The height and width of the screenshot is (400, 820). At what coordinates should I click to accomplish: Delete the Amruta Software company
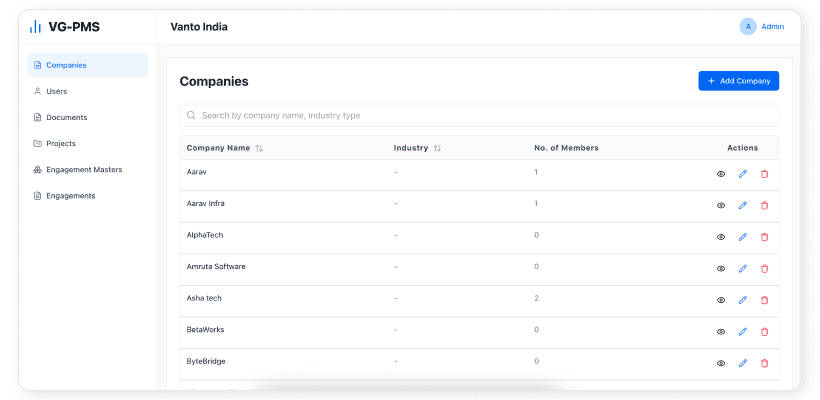[x=765, y=268]
